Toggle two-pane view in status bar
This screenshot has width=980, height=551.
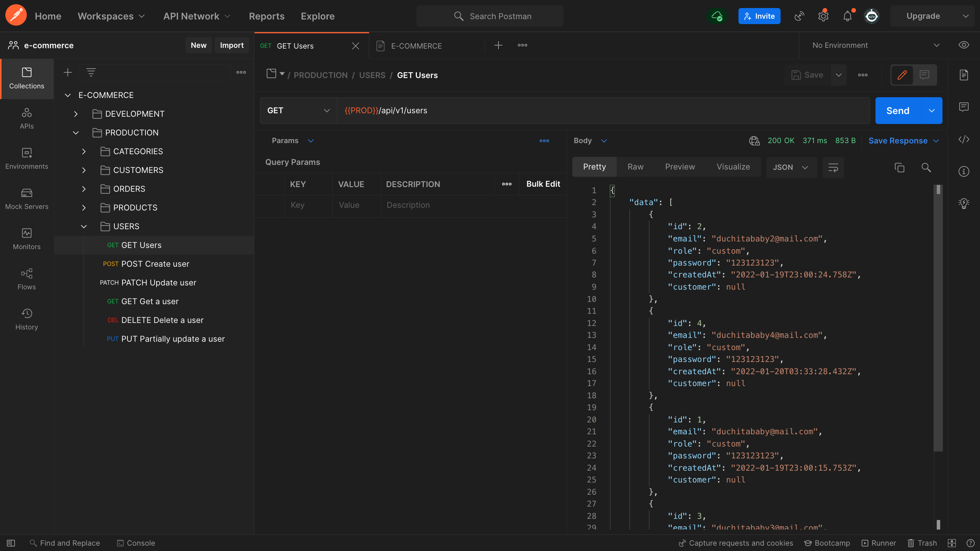click(x=952, y=543)
